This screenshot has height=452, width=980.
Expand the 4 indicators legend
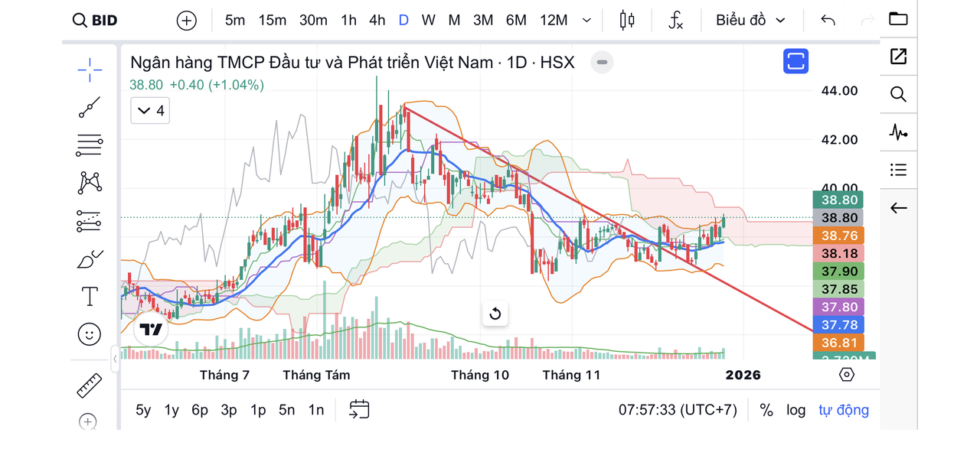click(x=149, y=111)
